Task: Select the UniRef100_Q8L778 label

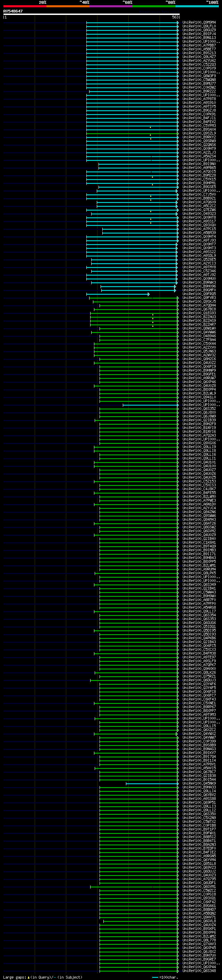Action: coord(199,940)
